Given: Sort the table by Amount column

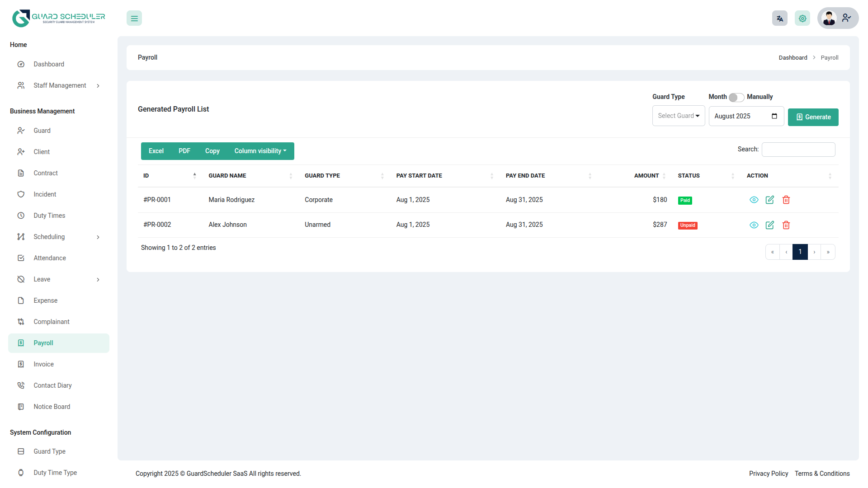Looking at the screenshot, I should (x=663, y=175).
